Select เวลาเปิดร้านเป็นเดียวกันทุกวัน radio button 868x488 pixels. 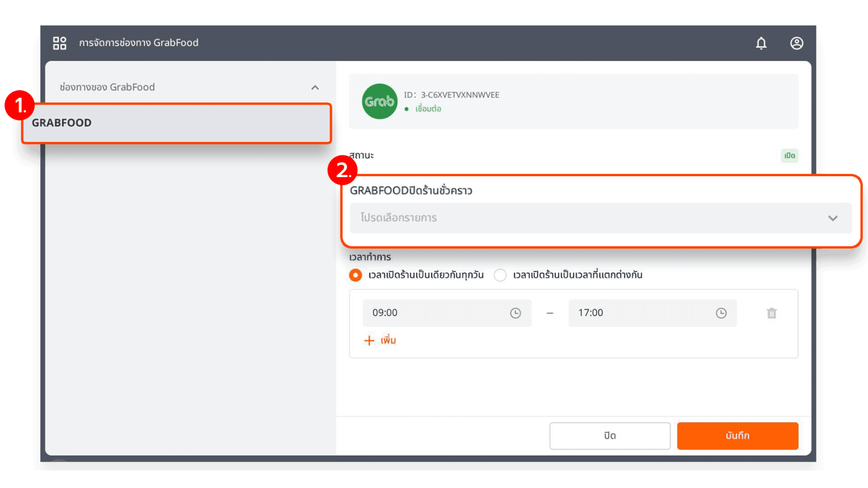[x=355, y=275]
